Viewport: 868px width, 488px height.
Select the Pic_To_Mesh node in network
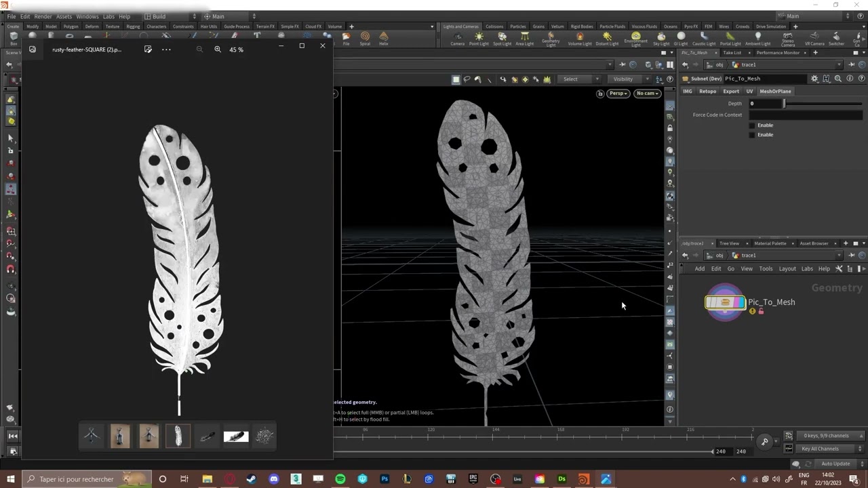(x=725, y=302)
